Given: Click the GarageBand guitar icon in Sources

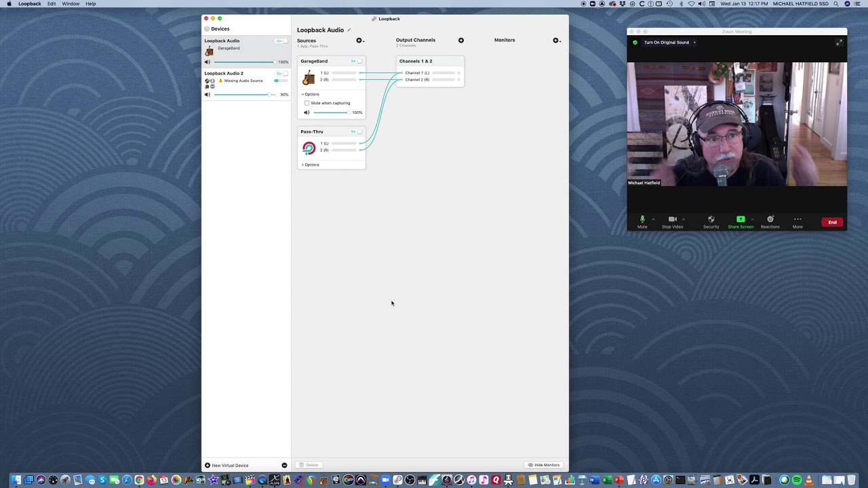Looking at the screenshot, I should (x=309, y=77).
